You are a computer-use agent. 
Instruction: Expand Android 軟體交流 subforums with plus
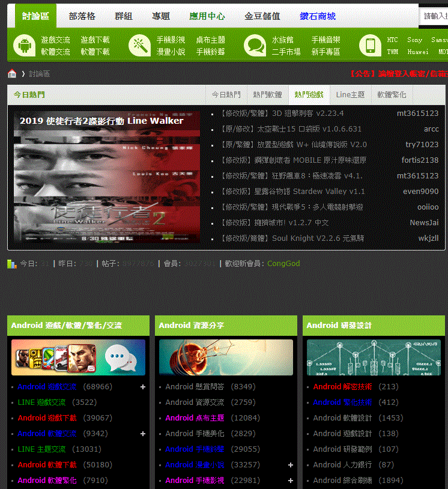tap(143, 434)
